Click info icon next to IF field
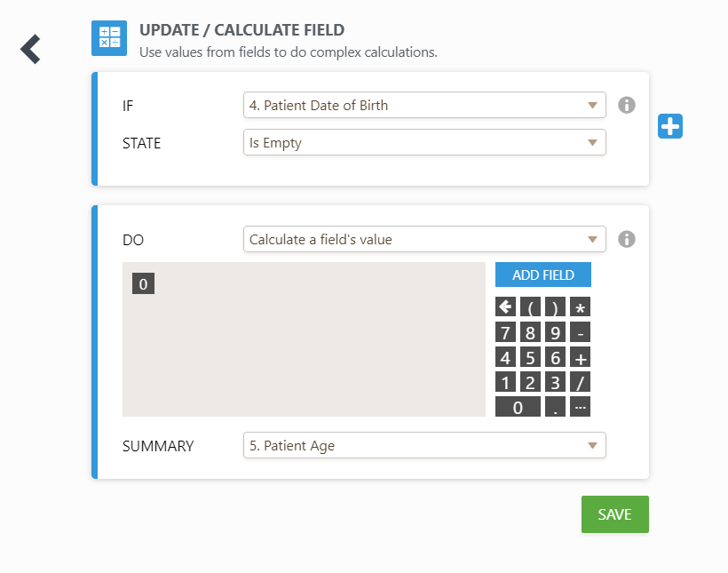 click(627, 105)
